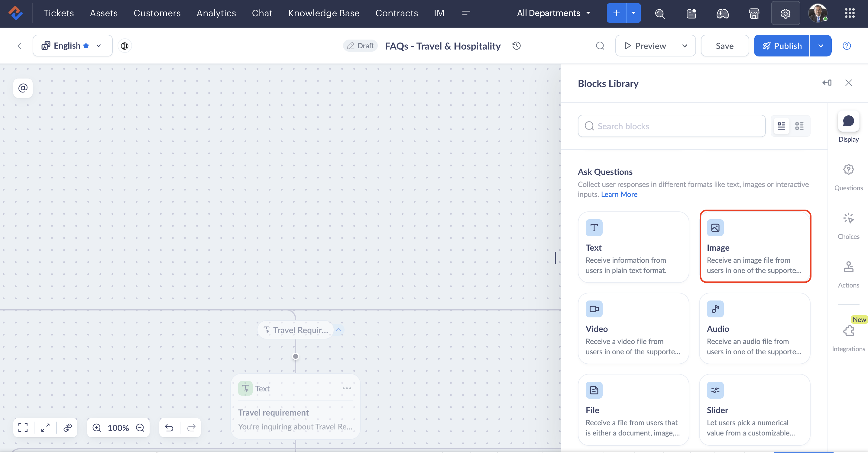The width and height of the screenshot is (868, 453).
Task: Dock the Blocks Library panel with arrow icon
Action: click(x=827, y=83)
